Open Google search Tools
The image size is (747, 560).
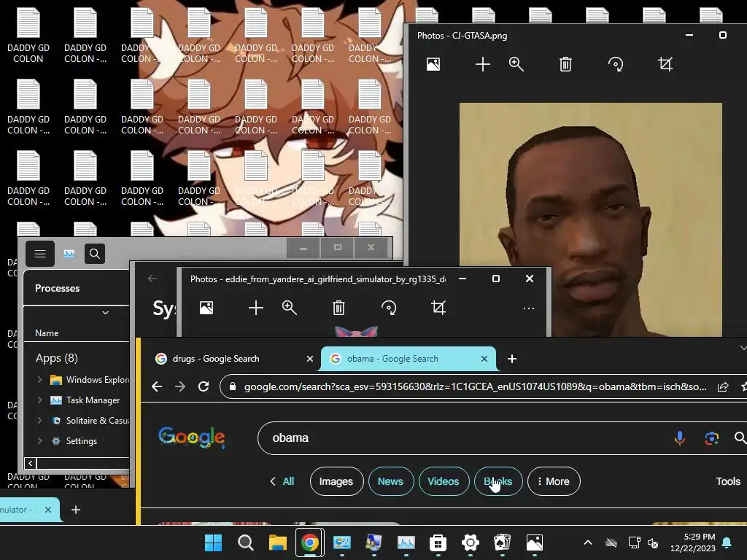coord(728,481)
